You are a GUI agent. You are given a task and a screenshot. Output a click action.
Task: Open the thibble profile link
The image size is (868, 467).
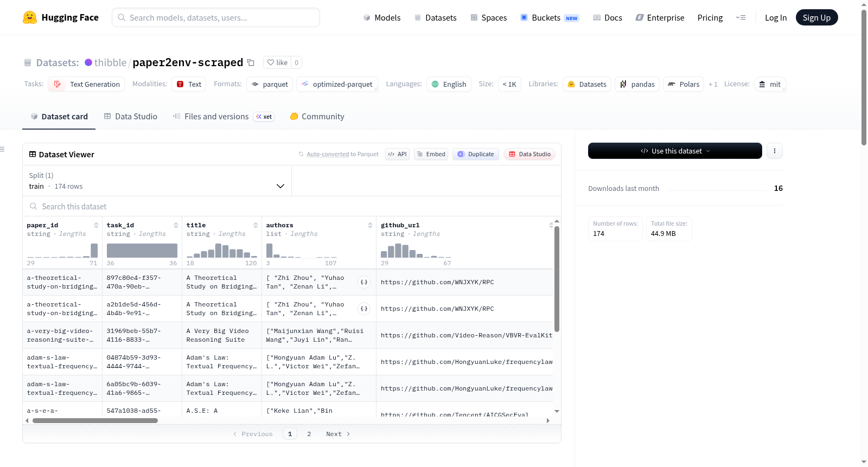(x=110, y=62)
